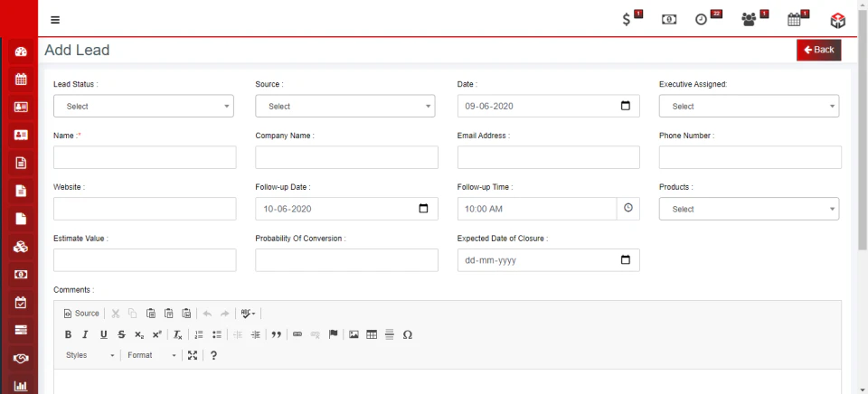Click the users group notification icon
This screenshot has width=868, height=394.
[x=749, y=20]
